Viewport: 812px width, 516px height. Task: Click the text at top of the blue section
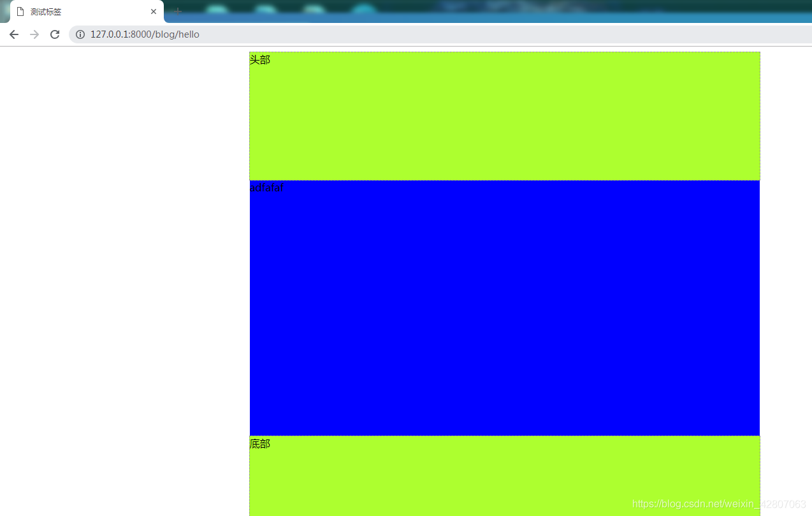pos(266,188)
